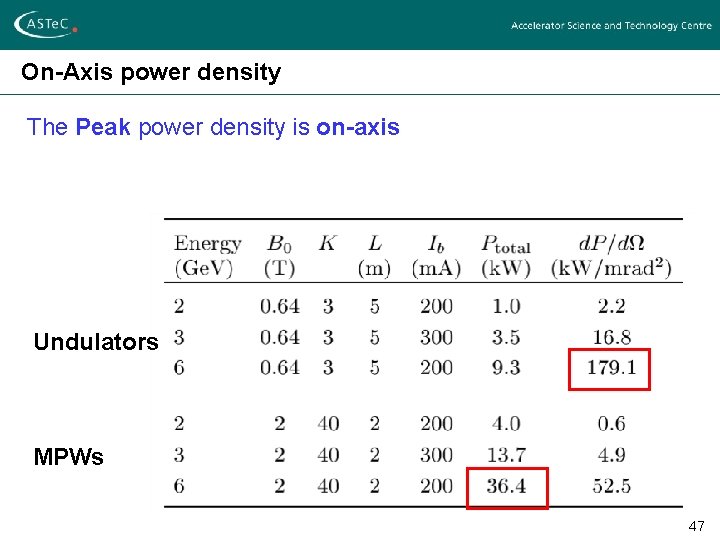This screenshot has width=720, height=540.
Task: Click the '0.64' field value in the 2.2 row
Action: [280, 306]
